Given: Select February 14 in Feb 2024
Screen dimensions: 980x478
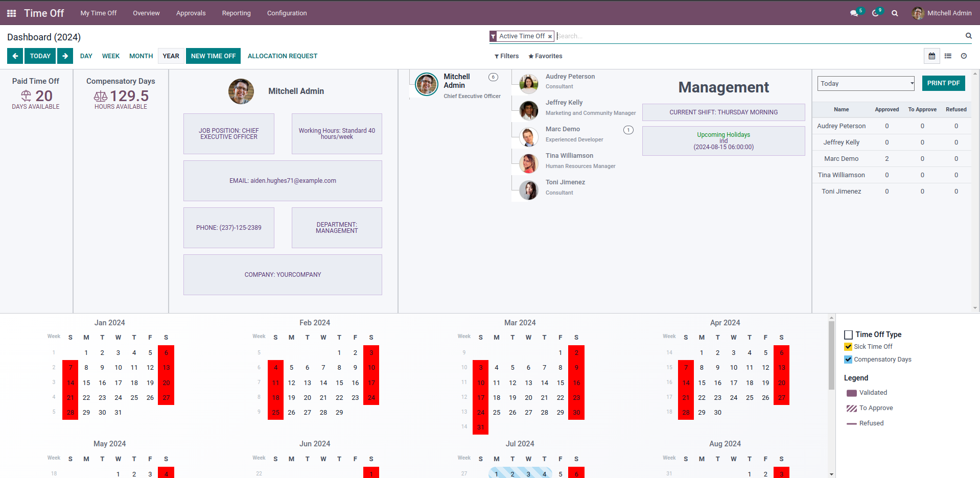Looking at the screenshot, I should click(x=323, y=383).
